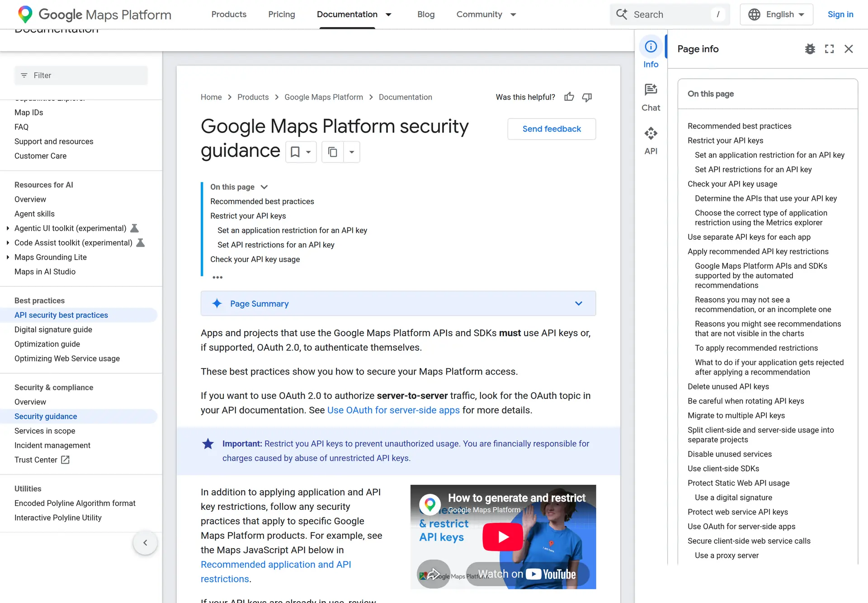Expand Maps Grounding Lite tree item

pos(8,257)
